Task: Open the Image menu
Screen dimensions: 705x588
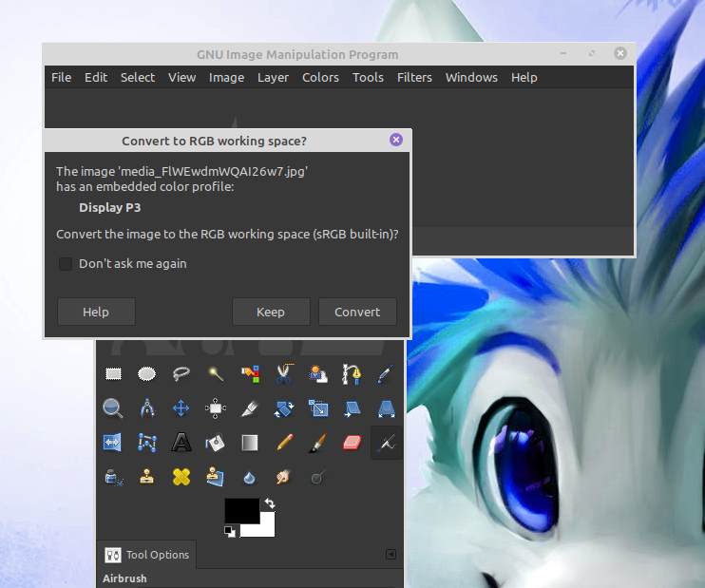Action: click(x=226, y=77)
